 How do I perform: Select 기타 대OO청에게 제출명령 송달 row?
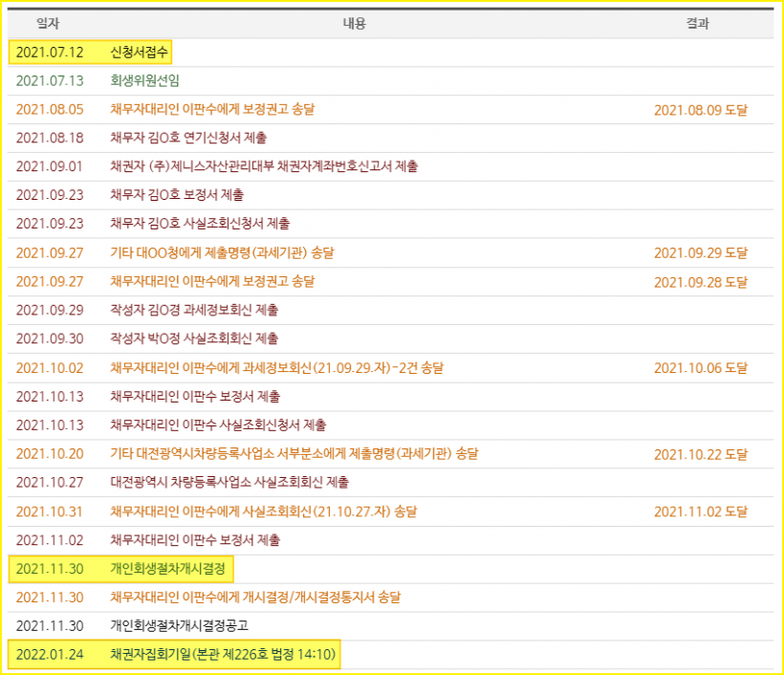click(x=390, y=253)
